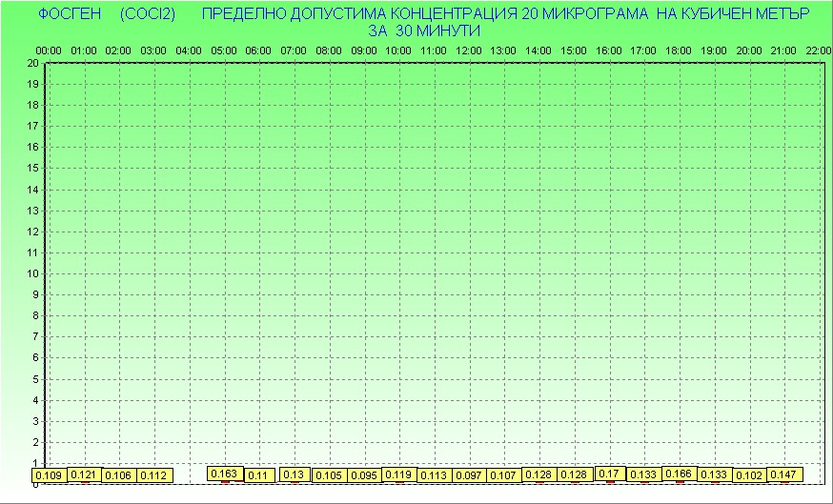Click the 04:00 time axis label

tap(189, 50)
